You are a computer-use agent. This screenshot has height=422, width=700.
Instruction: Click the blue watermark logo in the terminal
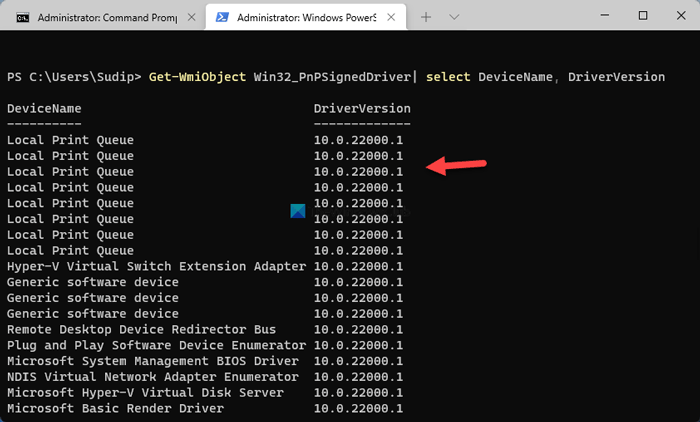(298, 211)
